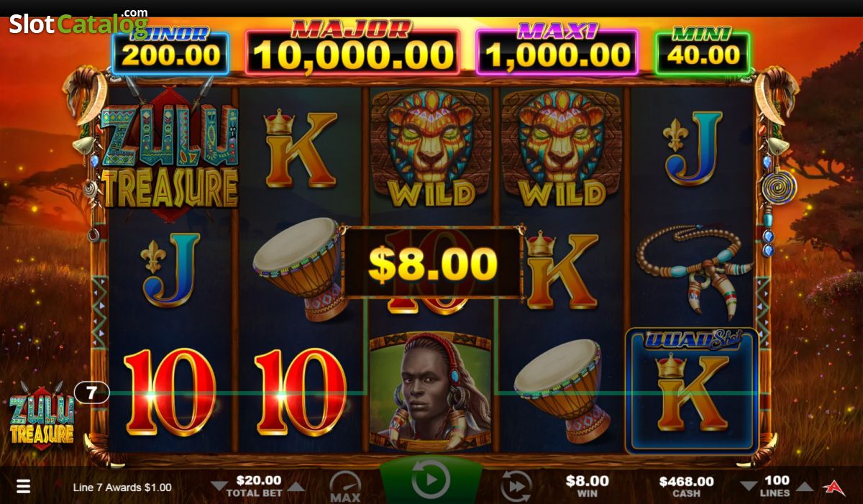Increase total bet with the up arrow

[296, 487]
